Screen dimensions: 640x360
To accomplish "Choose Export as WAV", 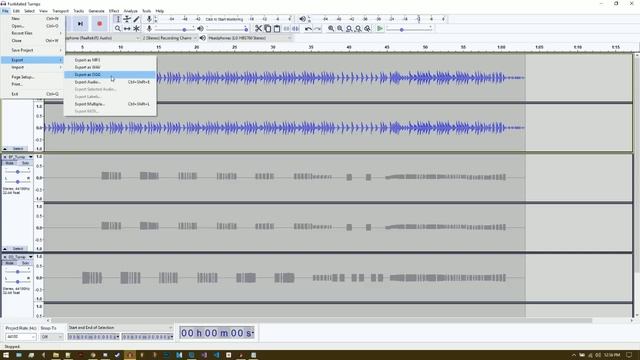I will coord(110,67).
